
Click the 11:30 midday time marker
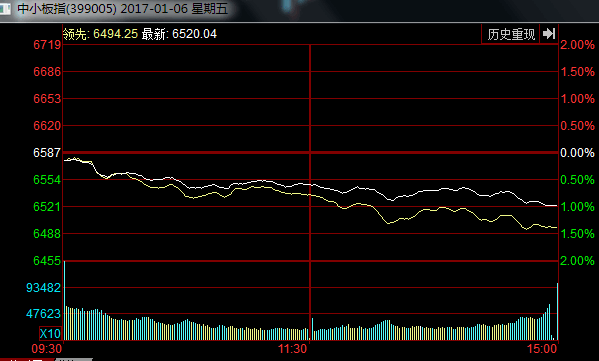293,349
